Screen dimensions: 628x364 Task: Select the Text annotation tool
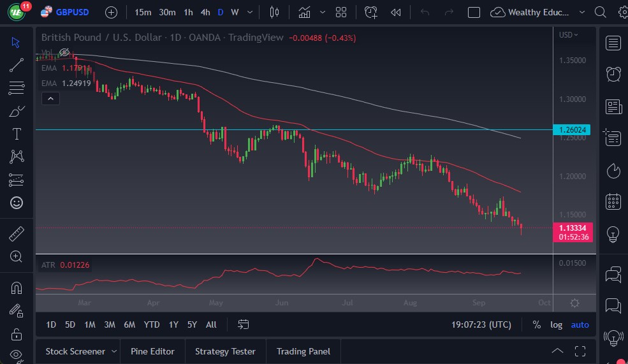(17, 134)
